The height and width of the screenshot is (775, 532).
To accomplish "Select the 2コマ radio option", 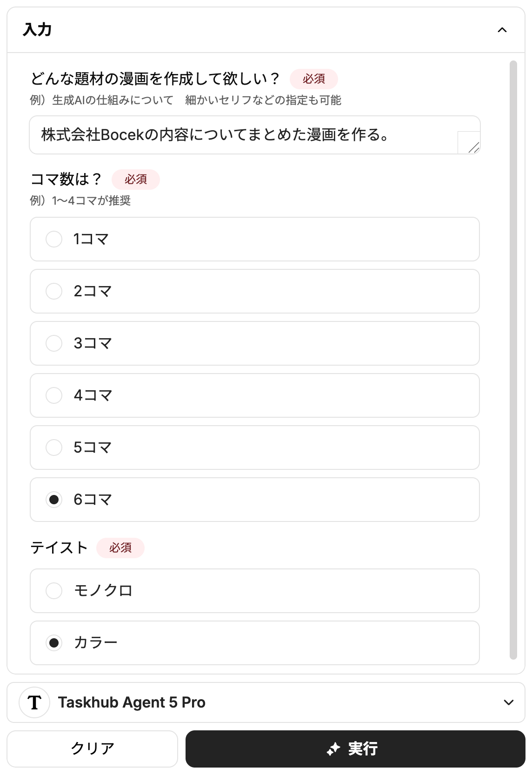I will (54, 291).
